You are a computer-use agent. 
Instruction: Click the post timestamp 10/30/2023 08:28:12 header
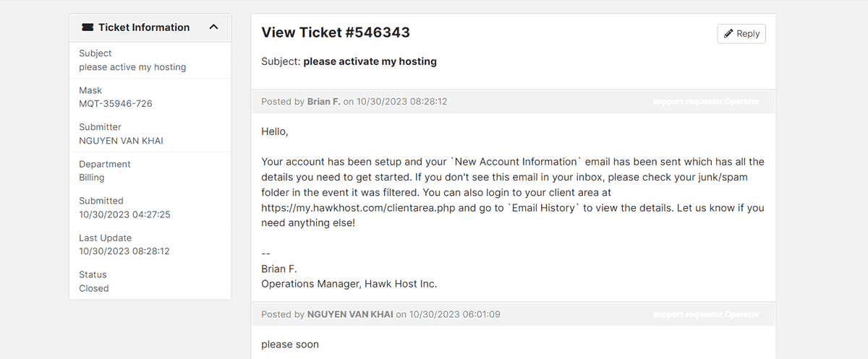402,102
